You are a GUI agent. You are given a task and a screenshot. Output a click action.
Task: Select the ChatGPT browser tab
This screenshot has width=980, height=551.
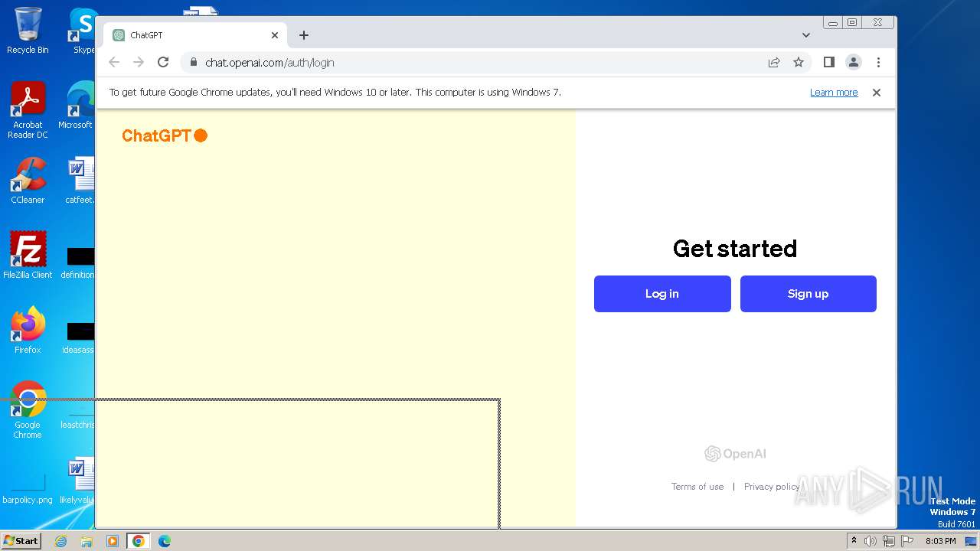[195, 35]
